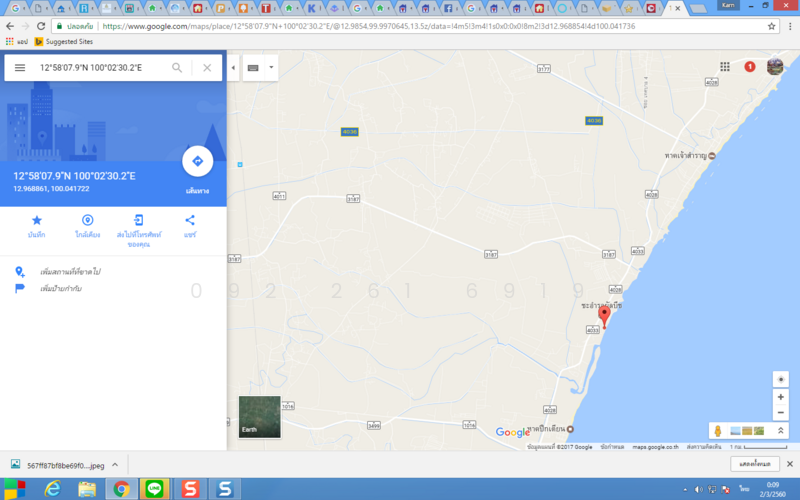Screen dimensions: 800x500
Task: Open Pegman Street View
Action: coord(718,430)
